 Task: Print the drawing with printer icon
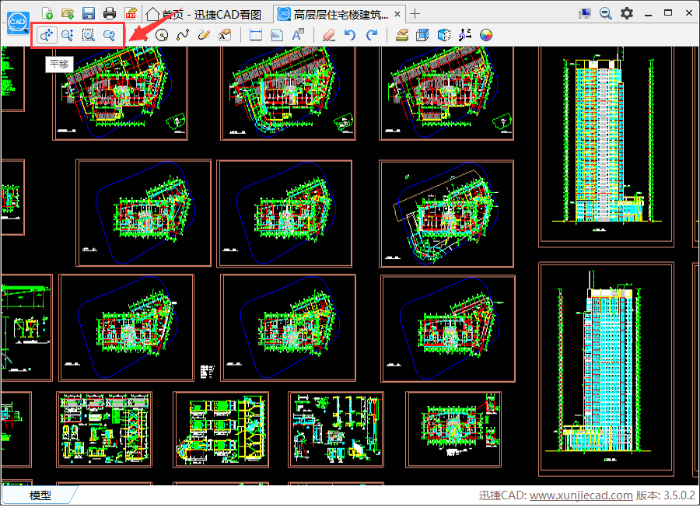coord(109,13)
